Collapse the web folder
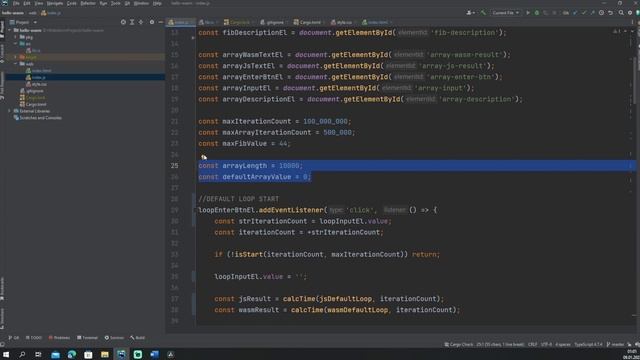Image resolution: width=640 pixels, height=360 pixels. (16, 64)
